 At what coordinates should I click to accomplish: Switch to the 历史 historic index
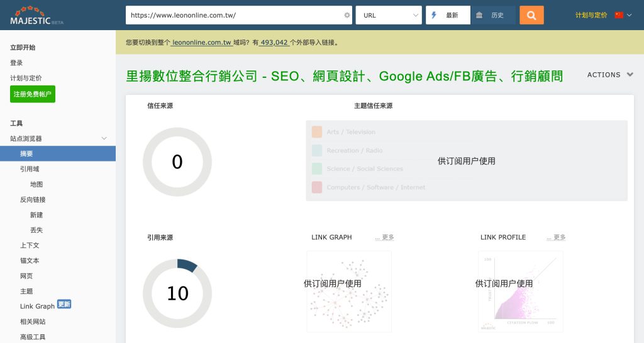coord(492,15)
